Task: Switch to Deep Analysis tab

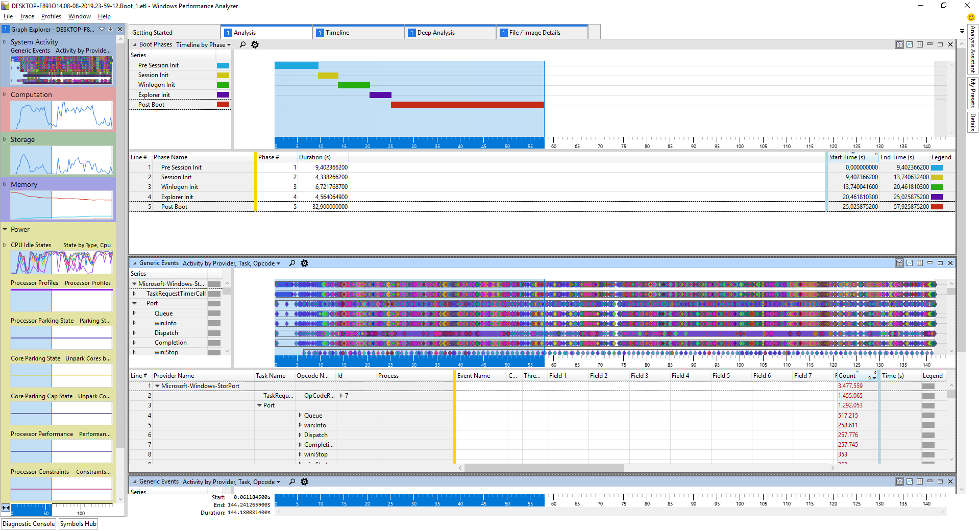Action: [x=450, y=32]
